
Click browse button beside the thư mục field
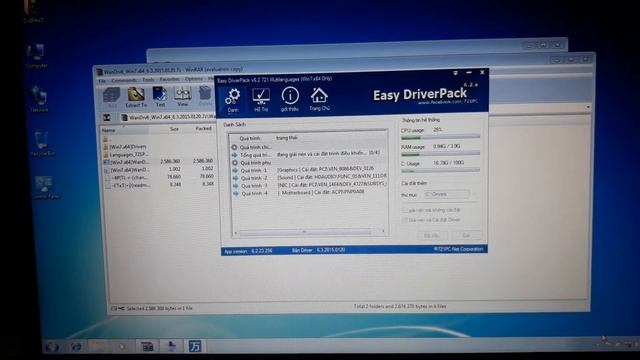pyautogui.click(x=475, y=194)
